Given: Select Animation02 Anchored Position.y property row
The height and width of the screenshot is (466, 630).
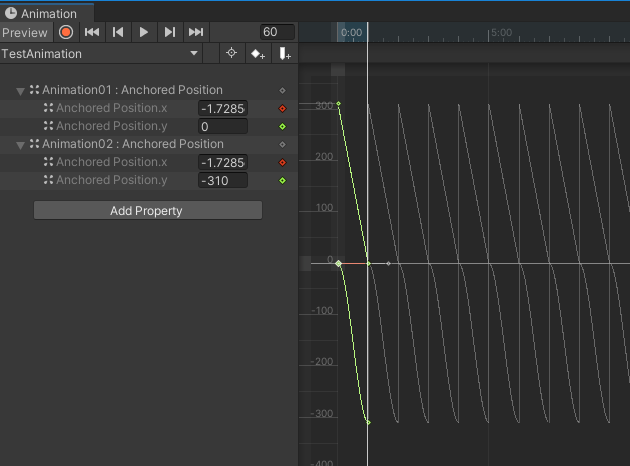Looking at the screenshot, I should [x=111, y=180].
